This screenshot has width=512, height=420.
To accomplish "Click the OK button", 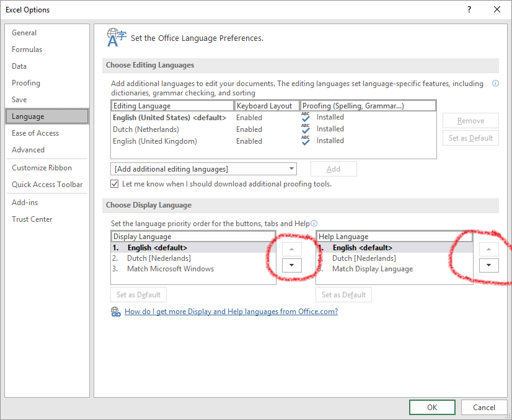I will coord(432,407).
